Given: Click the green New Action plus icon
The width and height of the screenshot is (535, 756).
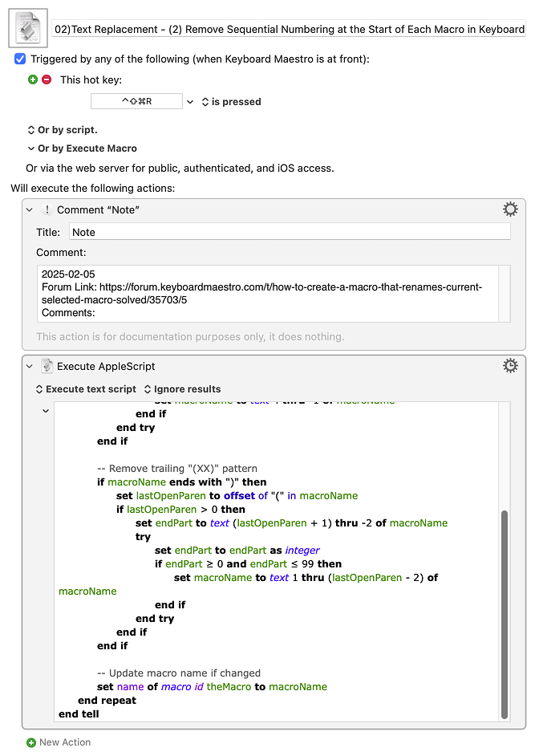Looking at the screenshot, I should (x=31, y=742).
